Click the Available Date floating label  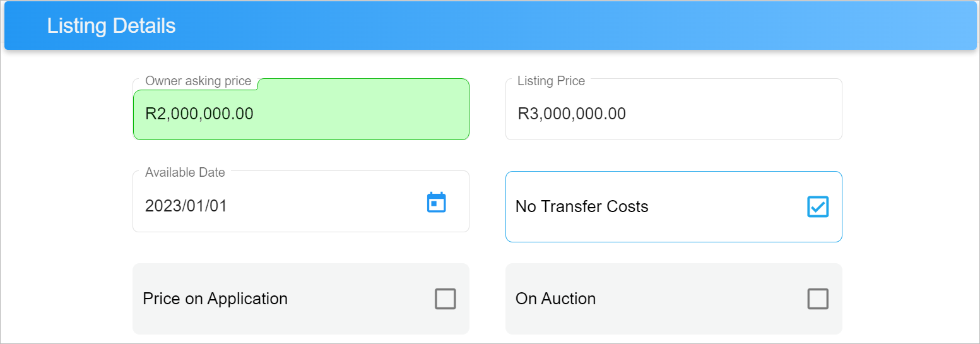[x=185, y=172]
